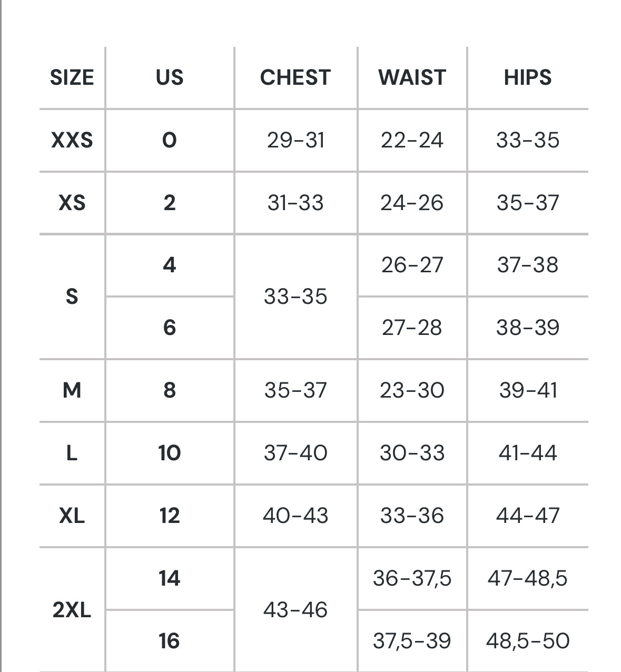The height and width of the screenshot is (672, 621).
Task: Click the CHEST column header
Action: click(295, 77)
